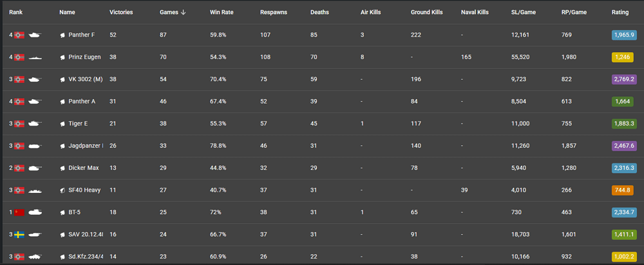Open the Jagdpanzer vehicle name link
The height and width of the screenshot is (265, 644).
point(86,146)
